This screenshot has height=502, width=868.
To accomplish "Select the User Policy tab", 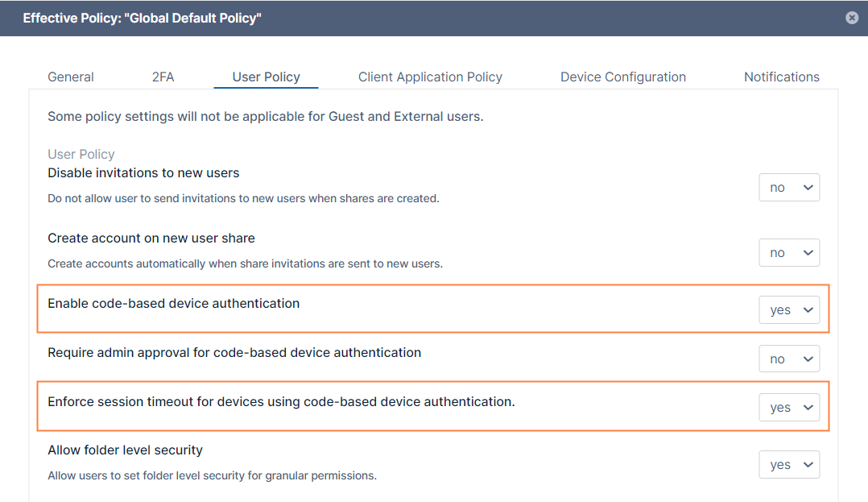I will point(266,77).
